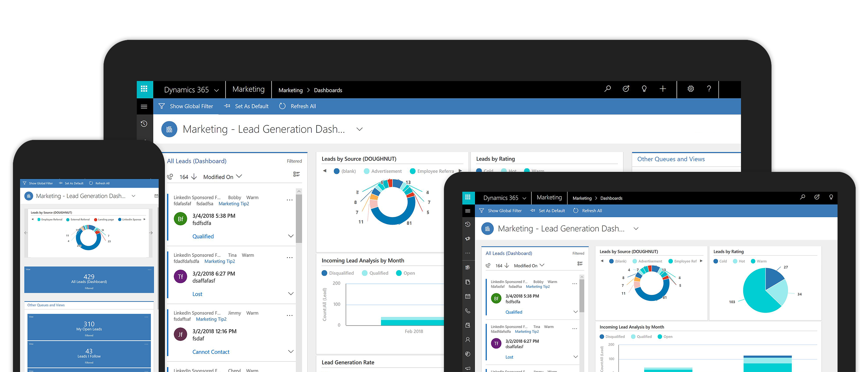The height and width of the screenshot is (372, 868).
Task: Open recent items clock icon on large tablet
Action: [144, 124]
